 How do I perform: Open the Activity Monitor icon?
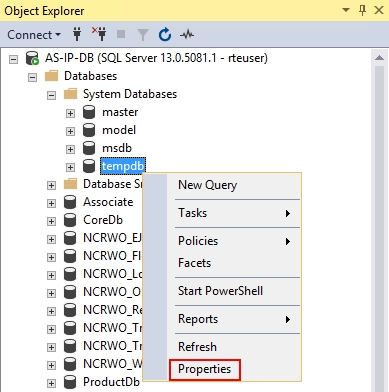(187, 34)
